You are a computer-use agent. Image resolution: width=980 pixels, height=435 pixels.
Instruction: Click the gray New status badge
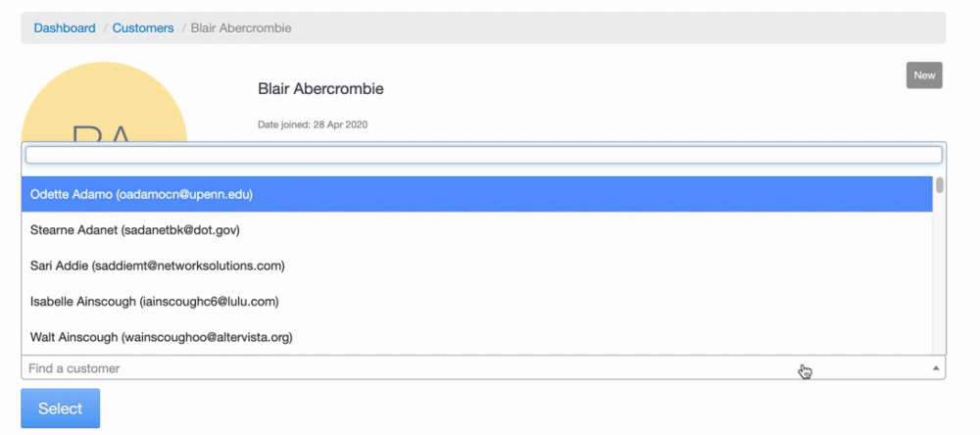tap(924, 75)
